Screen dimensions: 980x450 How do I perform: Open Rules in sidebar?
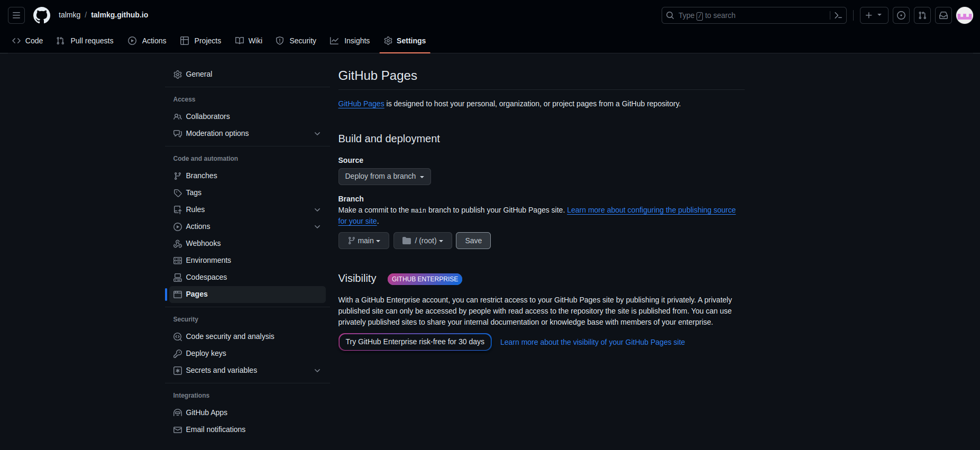(x=248, y=210)
